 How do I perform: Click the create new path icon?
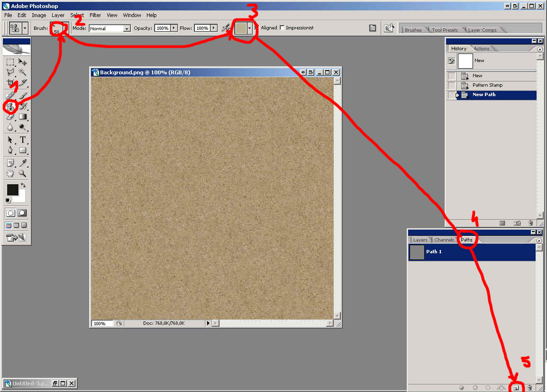(516, 388)
